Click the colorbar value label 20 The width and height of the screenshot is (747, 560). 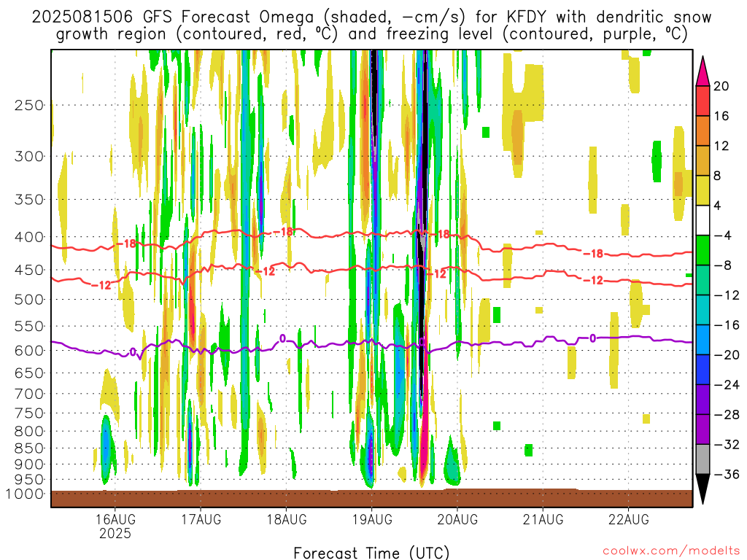(721, 86)
